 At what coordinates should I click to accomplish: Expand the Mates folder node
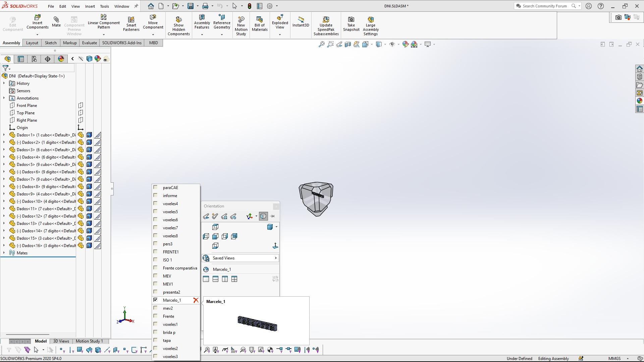[4, 253]
